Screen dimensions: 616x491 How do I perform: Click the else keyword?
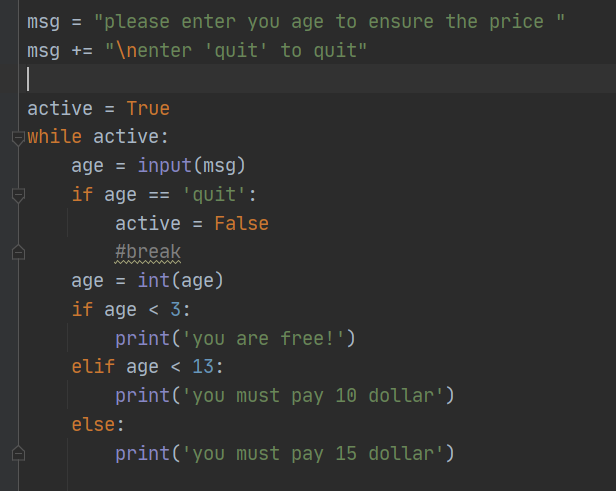click(93, 425)
